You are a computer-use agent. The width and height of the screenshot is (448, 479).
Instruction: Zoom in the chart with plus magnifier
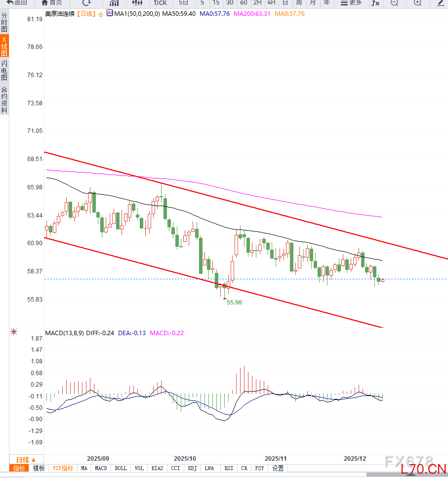417,2
